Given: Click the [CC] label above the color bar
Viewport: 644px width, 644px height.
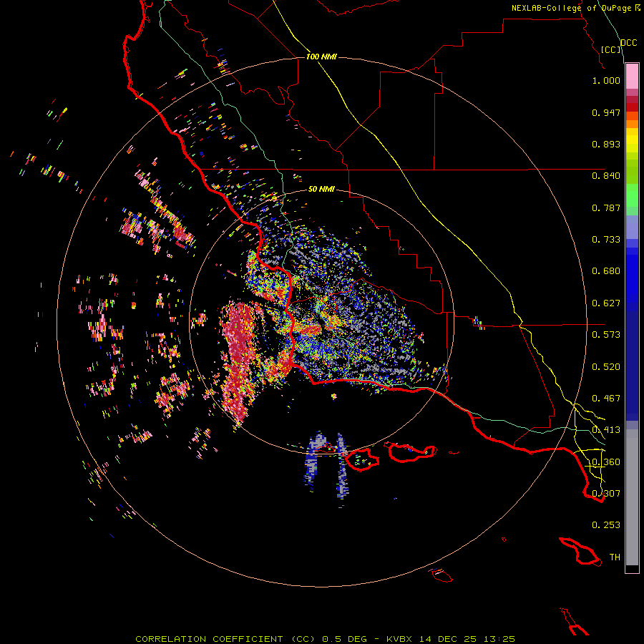Looking at the screenshot, I should point(611,49).
